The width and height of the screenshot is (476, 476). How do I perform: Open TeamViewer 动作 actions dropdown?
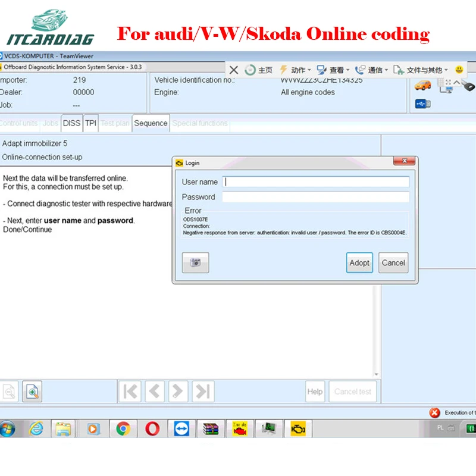(x=295, y=70)
